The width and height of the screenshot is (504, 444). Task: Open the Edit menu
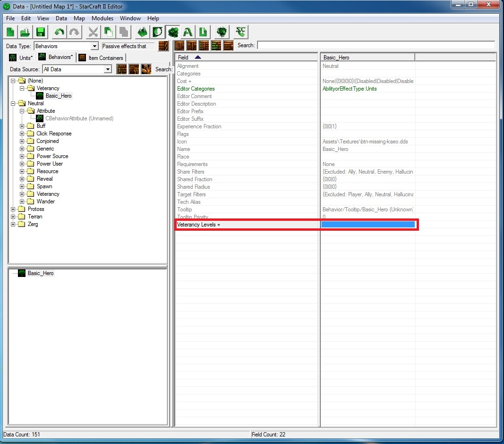coord(26,18)
